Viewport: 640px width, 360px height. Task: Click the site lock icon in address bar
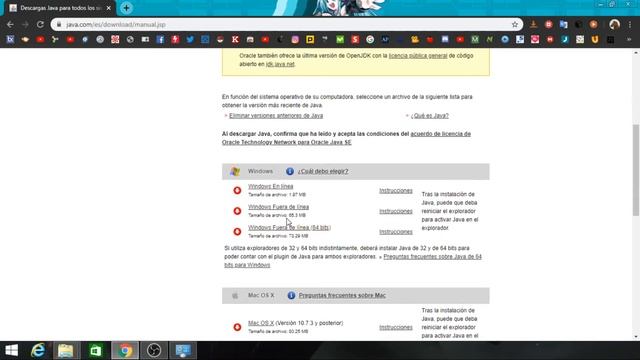59,24
